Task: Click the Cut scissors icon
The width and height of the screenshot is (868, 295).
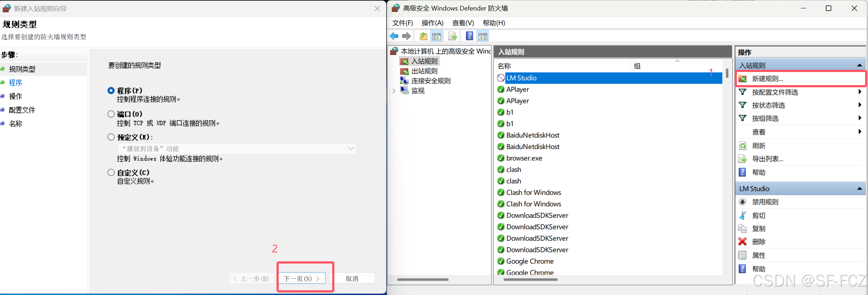Action: pyautogui.click(x=743, y=215)
